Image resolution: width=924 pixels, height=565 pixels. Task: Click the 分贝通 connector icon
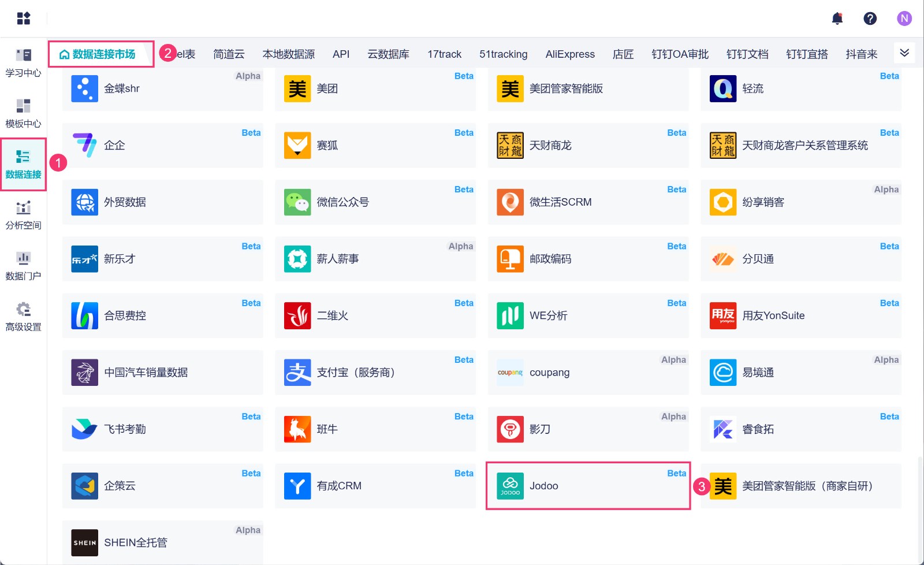tap(723, 259)
